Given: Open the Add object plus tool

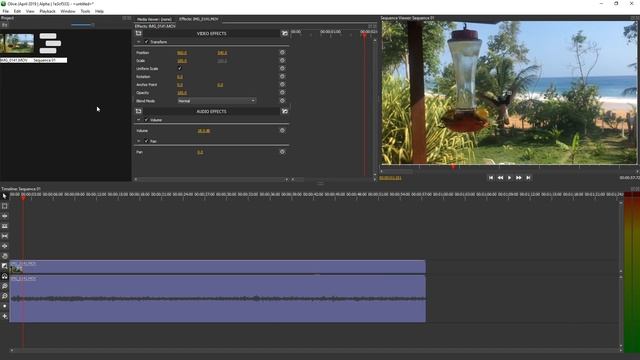Looking at the screenshot, I should (4, 316).
